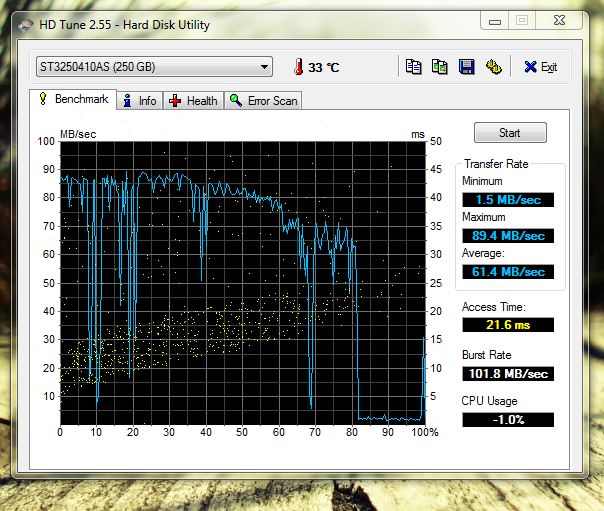Maximize the HD Tune window
The image size is (604, 511).
pos(522,21)
